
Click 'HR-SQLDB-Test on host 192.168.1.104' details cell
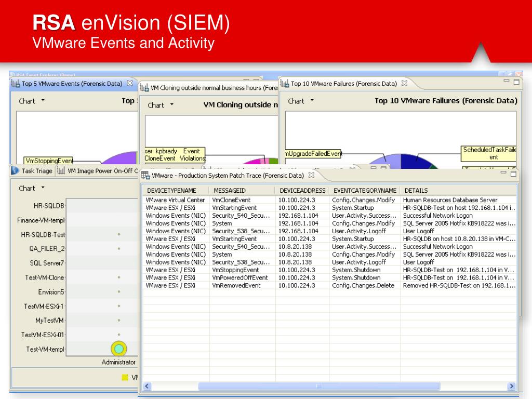tap(459, 208)
